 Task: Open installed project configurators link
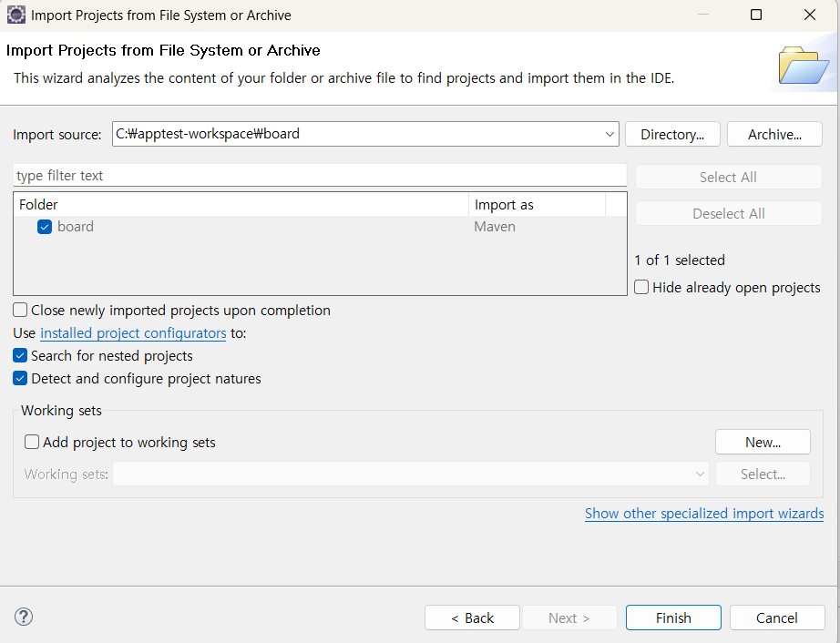tap(133, 333)
